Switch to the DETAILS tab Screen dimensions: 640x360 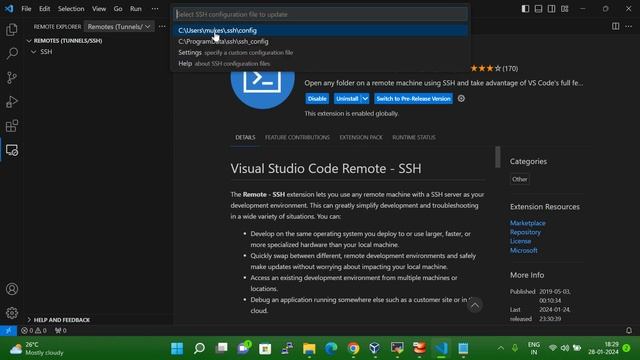(245, 138)
